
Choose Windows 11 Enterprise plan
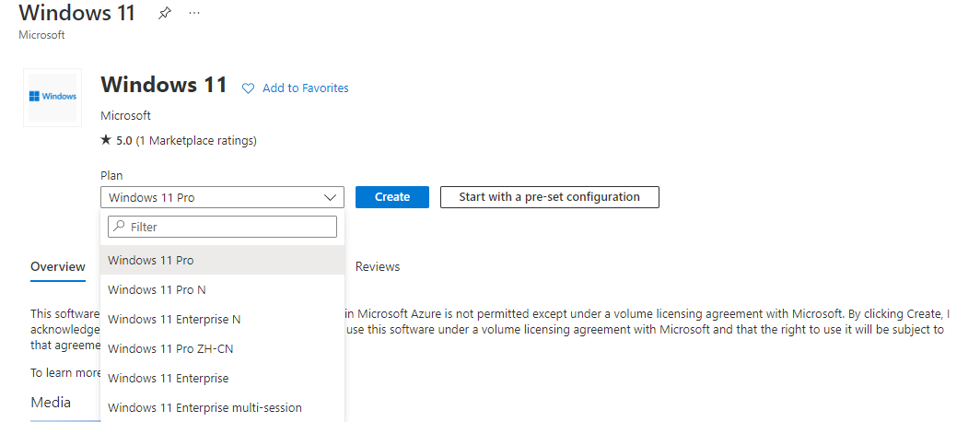click(x=168, y=379)
